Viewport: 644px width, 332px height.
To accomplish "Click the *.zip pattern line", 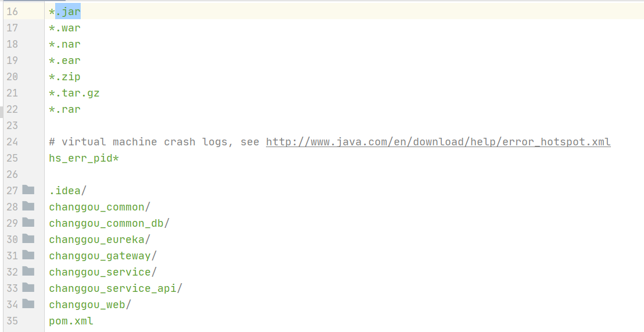I will [x=65, y=77].
